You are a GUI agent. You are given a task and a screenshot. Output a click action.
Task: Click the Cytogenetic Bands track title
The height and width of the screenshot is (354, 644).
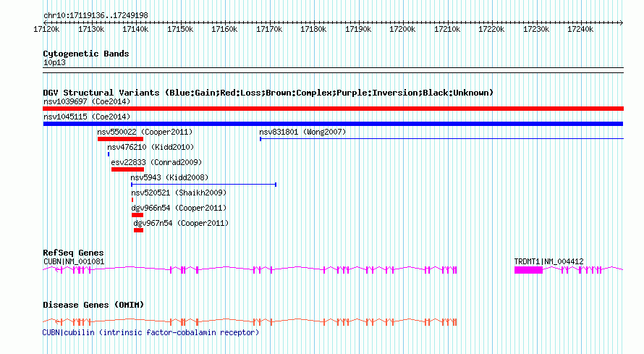[x=86, y=54]
